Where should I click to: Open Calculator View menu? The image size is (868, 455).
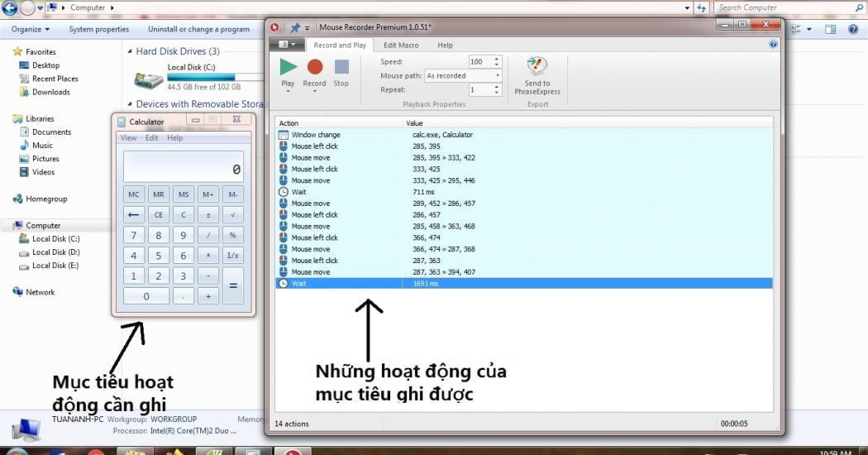click(128, 138)
